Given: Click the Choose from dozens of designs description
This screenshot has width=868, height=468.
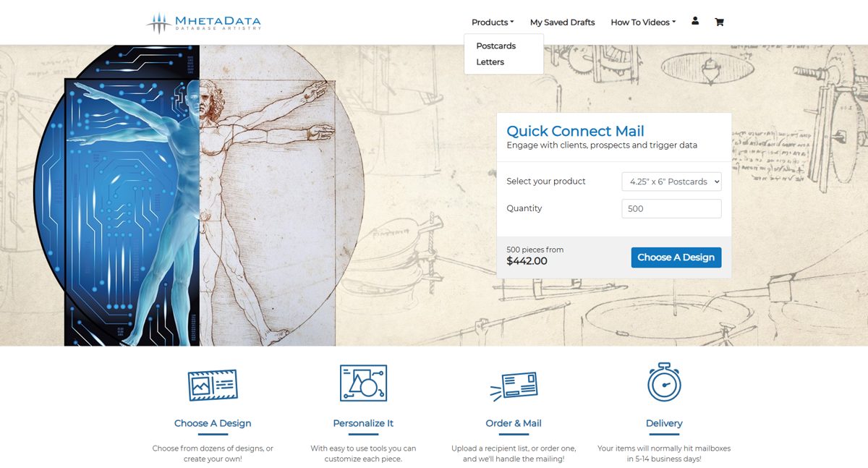Looking at the screenshot, I should (213, 454).
